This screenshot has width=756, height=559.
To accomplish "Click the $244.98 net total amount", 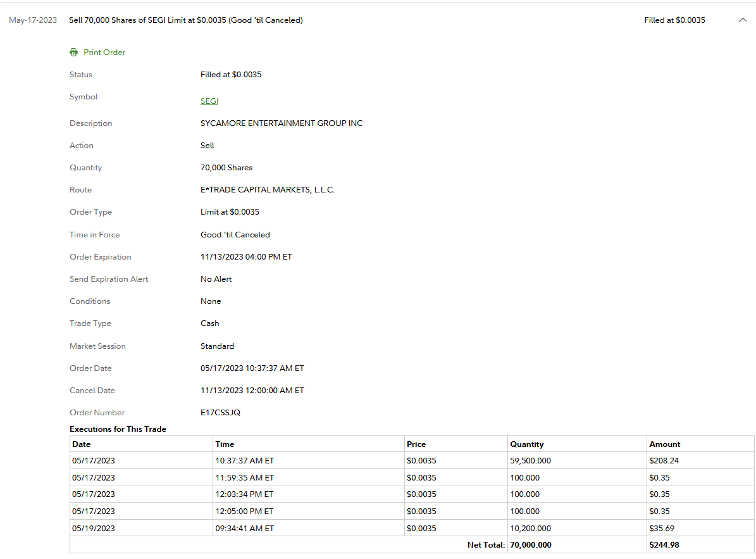I will tap(664, 545).
